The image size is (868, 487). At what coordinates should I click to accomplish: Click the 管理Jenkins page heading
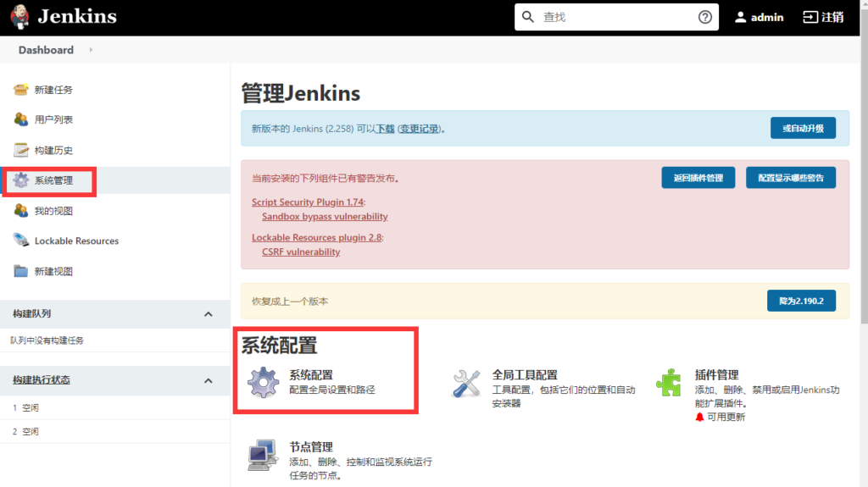301,93
